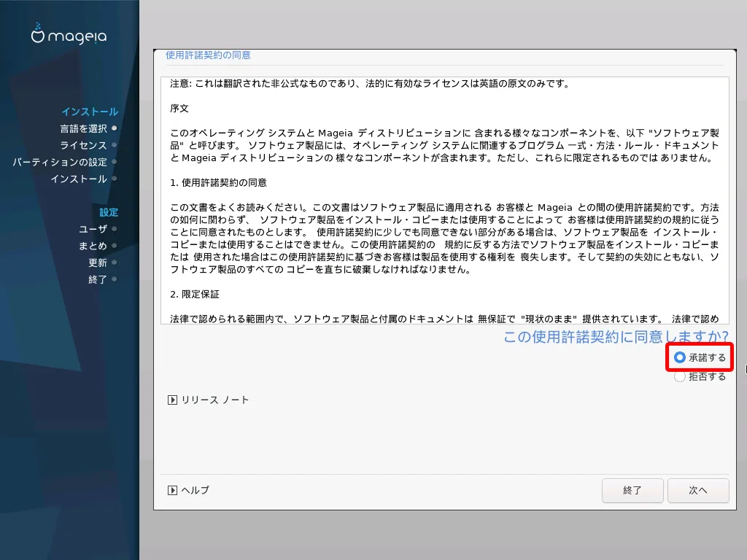Click the bullet beside ユーザ step

point(115,229)
